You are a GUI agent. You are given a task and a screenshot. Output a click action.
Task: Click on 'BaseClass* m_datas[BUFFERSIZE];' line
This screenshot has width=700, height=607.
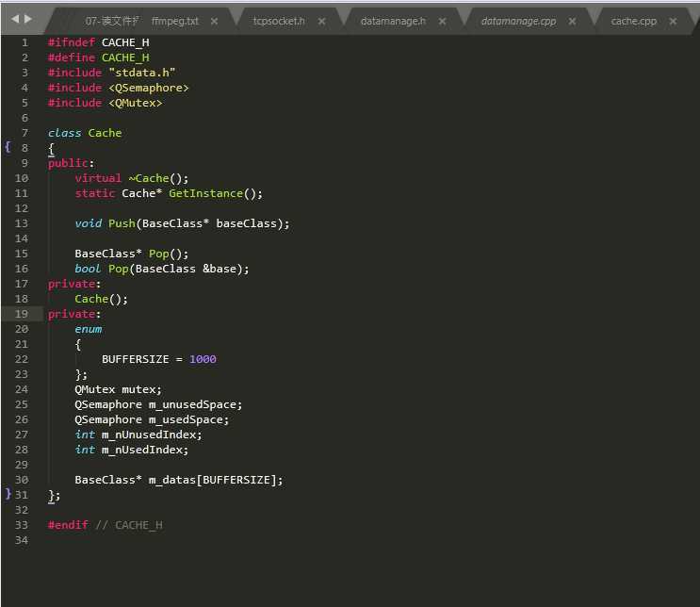pyautogui.click(x=179, y=480)
